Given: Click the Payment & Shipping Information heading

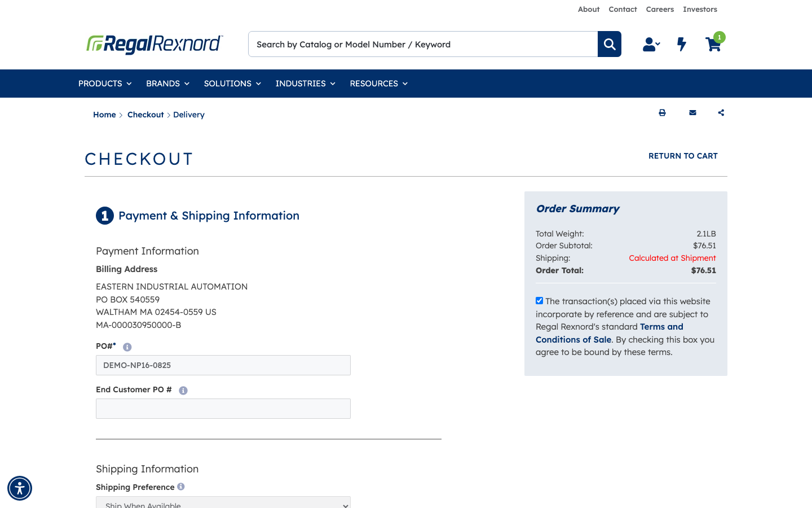Looking at the screenshot, I should (x=209, y=216).
